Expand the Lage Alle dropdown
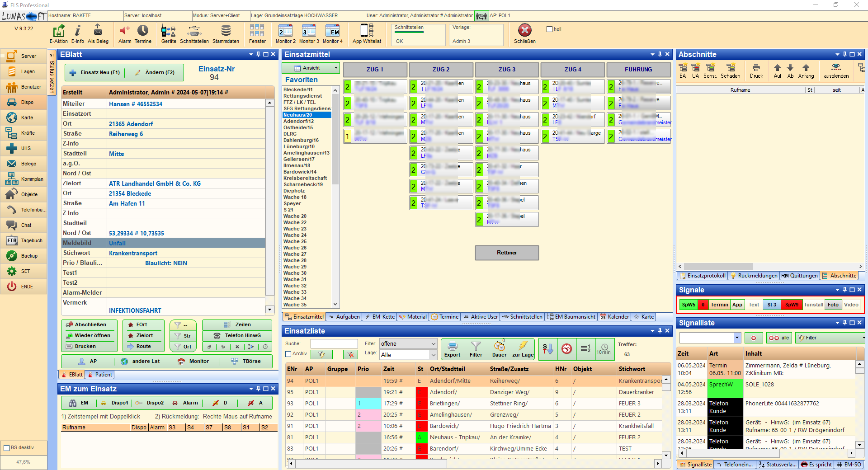The height and width of the screenshot is (470, 868). coord(433,355)
